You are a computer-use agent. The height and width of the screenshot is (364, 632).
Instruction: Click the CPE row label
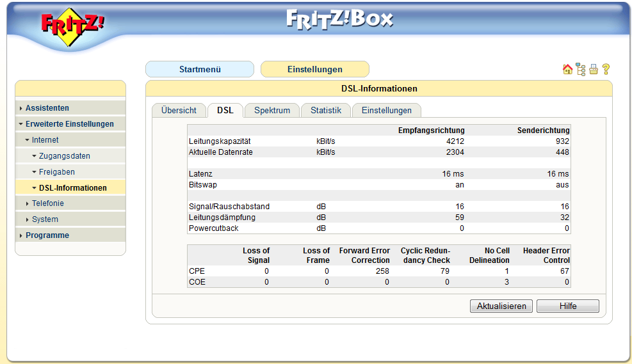[197, 271]
